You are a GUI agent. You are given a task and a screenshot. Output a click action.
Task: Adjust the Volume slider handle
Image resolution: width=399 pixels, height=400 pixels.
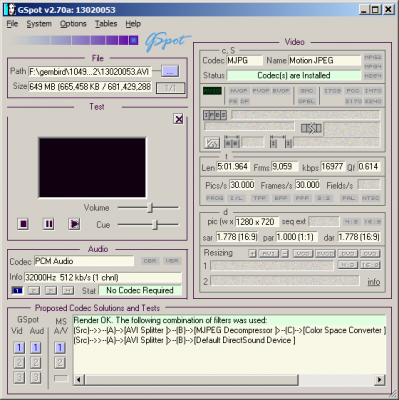point(150,208)
